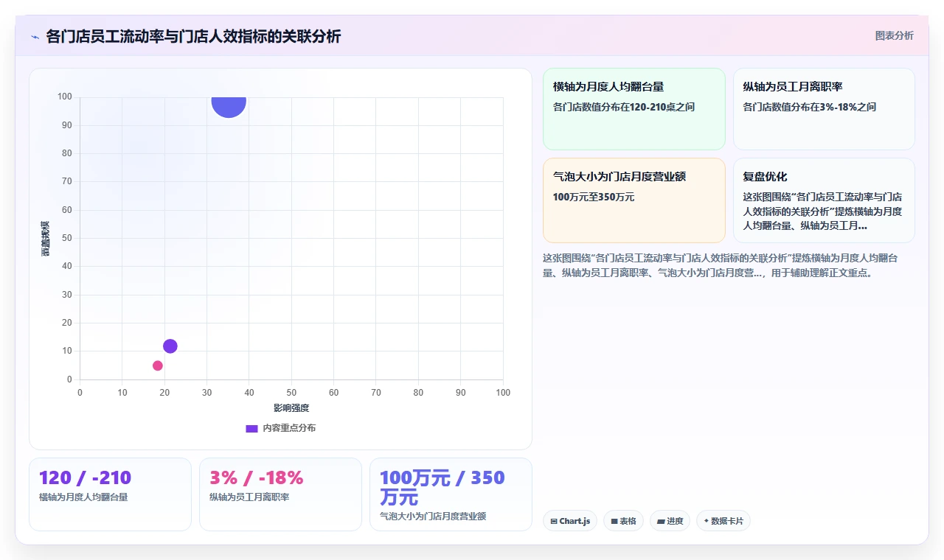Click the 3% / -18% stat value

pos(257,477)
